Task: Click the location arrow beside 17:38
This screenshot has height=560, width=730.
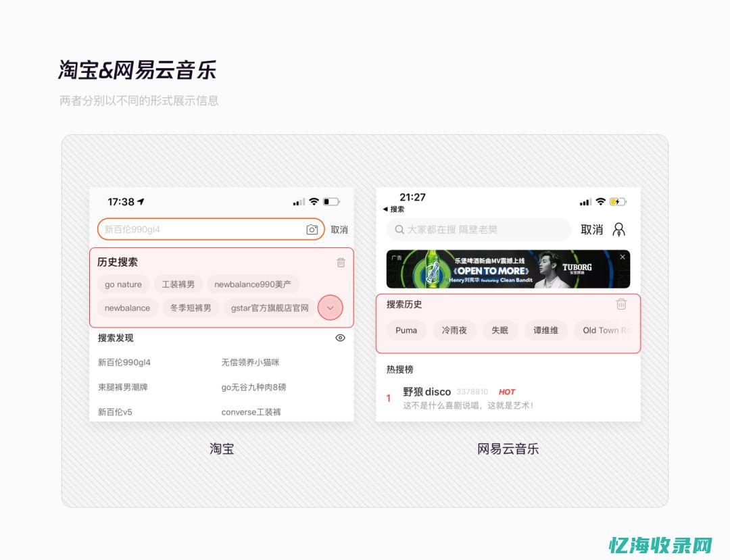Action: (140, 201)
